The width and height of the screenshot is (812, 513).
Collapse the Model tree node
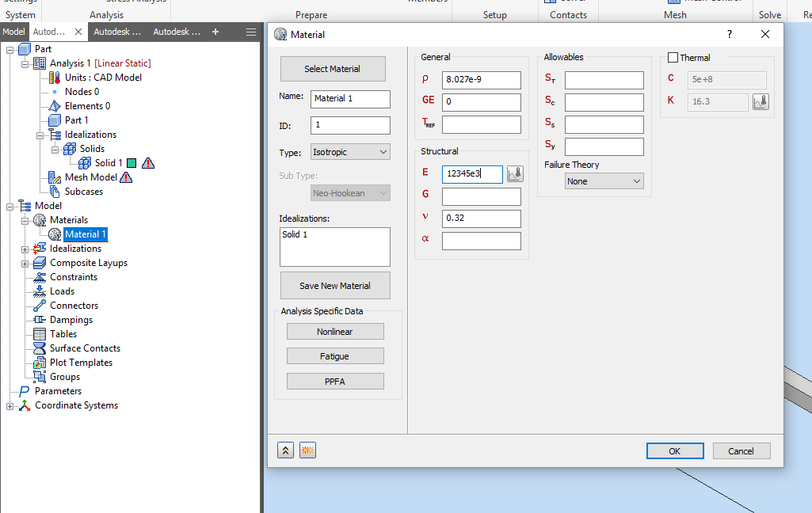pos(10,207)
